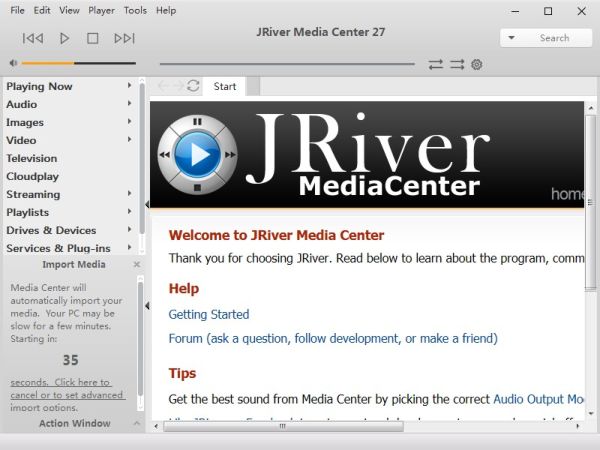Click the Play button in the transport bar
The width and height of the screenshot is (600, 450).
point(64,38)
